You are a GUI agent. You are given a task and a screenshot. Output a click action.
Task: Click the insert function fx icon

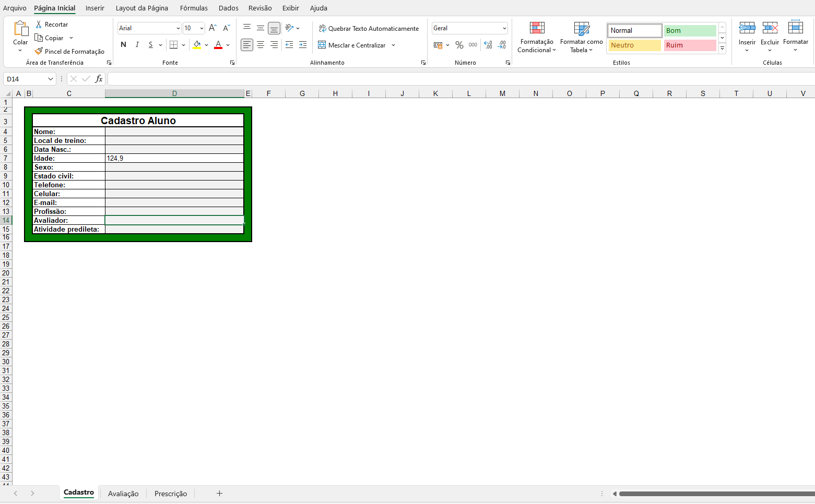point(99,79)
